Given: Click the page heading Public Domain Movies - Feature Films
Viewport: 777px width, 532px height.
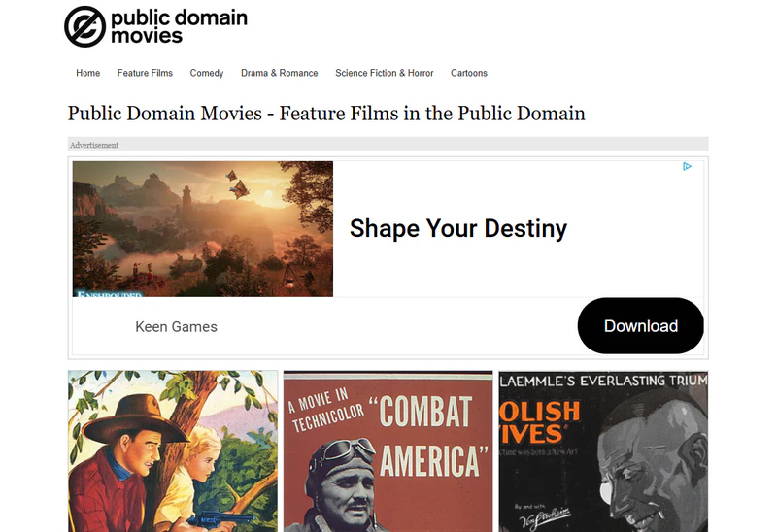Looking at the screenshot, I should [326, 114].
